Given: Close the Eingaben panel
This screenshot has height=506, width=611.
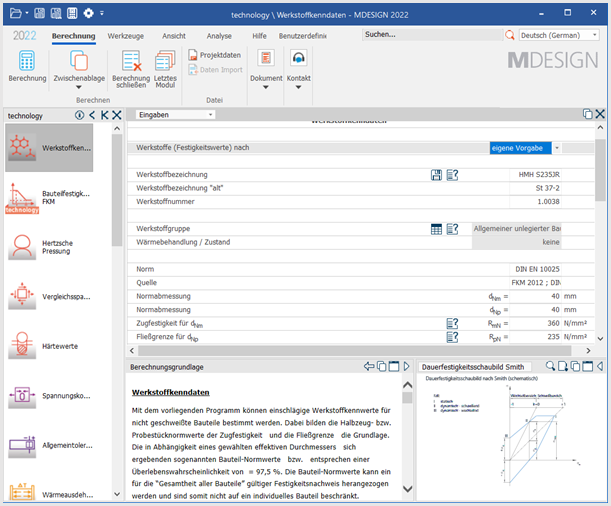Looking at the screenshot, I should 600,114.
